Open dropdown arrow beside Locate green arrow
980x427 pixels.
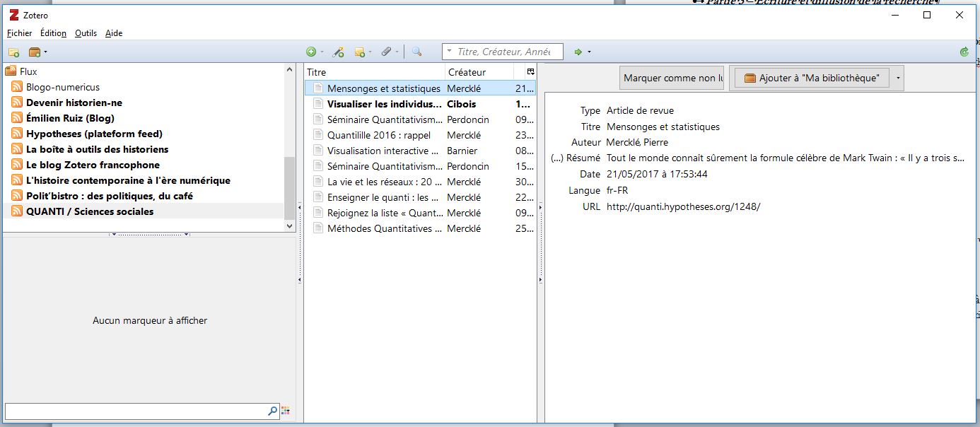pos(589,52)
